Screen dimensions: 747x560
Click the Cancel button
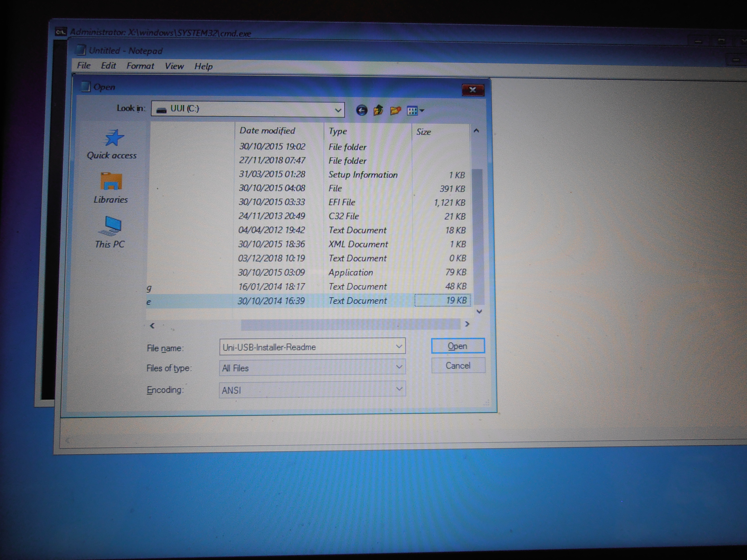458,365
